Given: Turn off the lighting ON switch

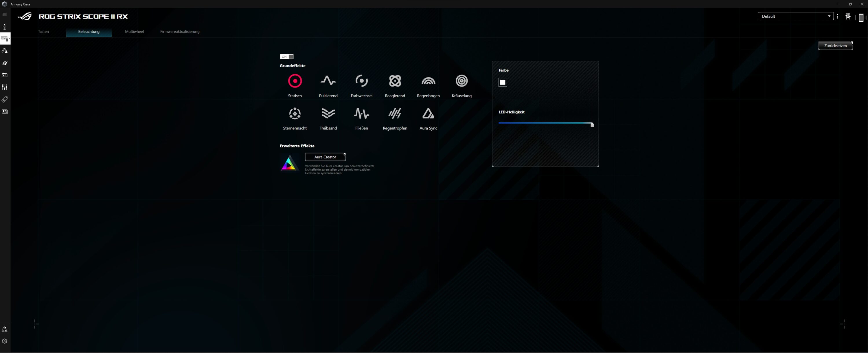Looking at the screenshot, I should point(287,57).
